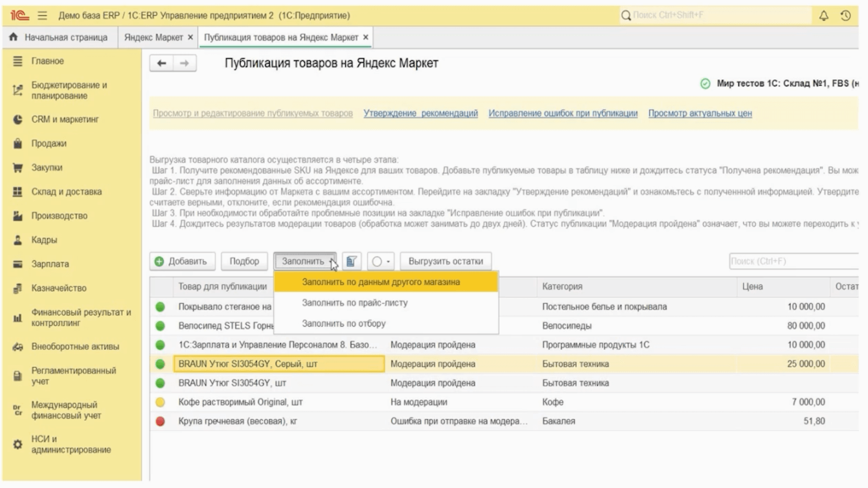Click the Подбор button
This screenshot has height=488, width=868.
click(244, 261)
